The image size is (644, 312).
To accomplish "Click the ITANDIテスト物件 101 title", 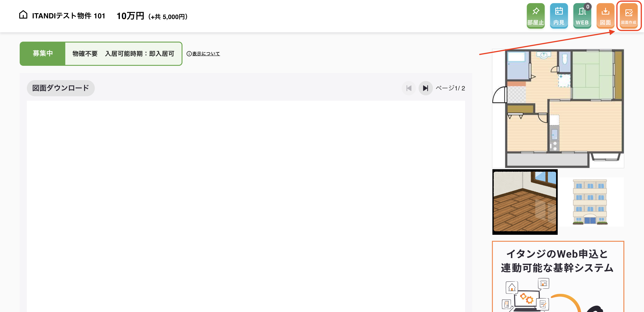I will coord(68,16).
